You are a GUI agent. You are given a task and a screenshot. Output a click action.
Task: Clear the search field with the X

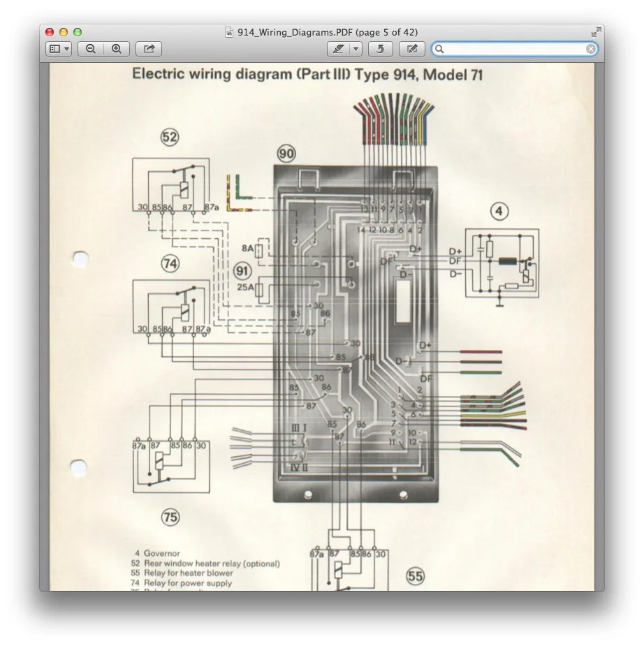pyautogui.click(x=590, y=49)
